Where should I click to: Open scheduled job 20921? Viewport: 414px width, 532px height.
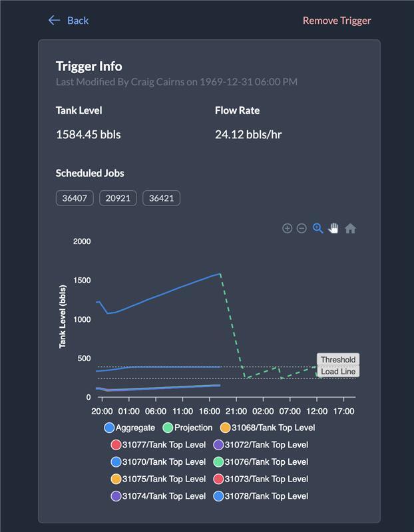coord(118,198)
